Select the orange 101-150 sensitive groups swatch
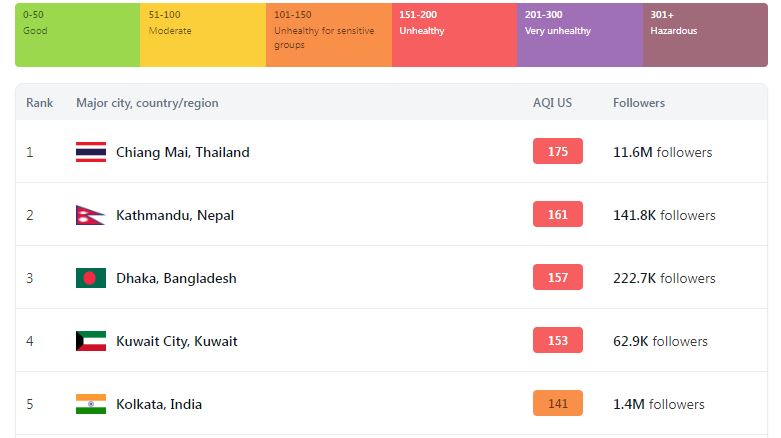Image resolution: width=781 pixels, height=438 pixels. pos(329,35)
